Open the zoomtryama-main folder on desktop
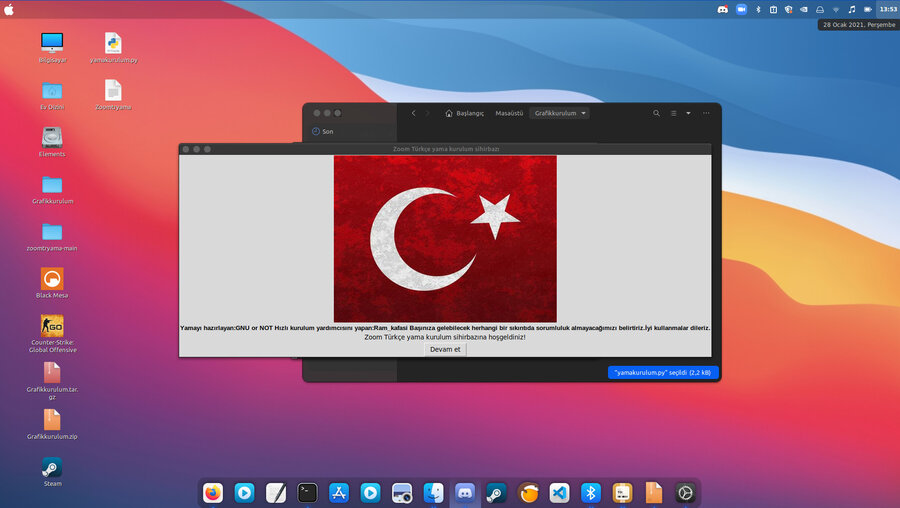 coord(52,236)
